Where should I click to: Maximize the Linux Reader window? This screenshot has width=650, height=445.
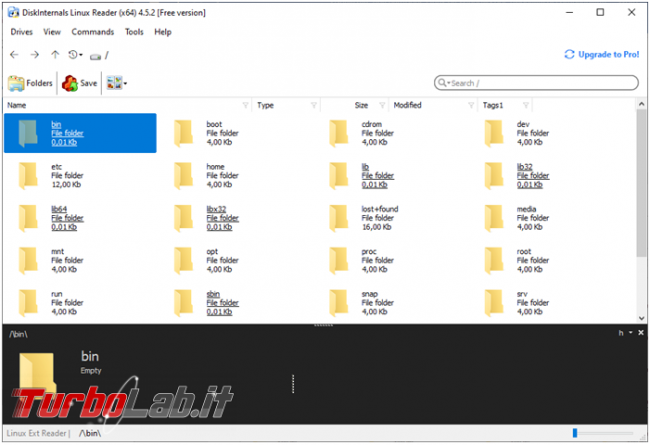(x=600, y=12)
